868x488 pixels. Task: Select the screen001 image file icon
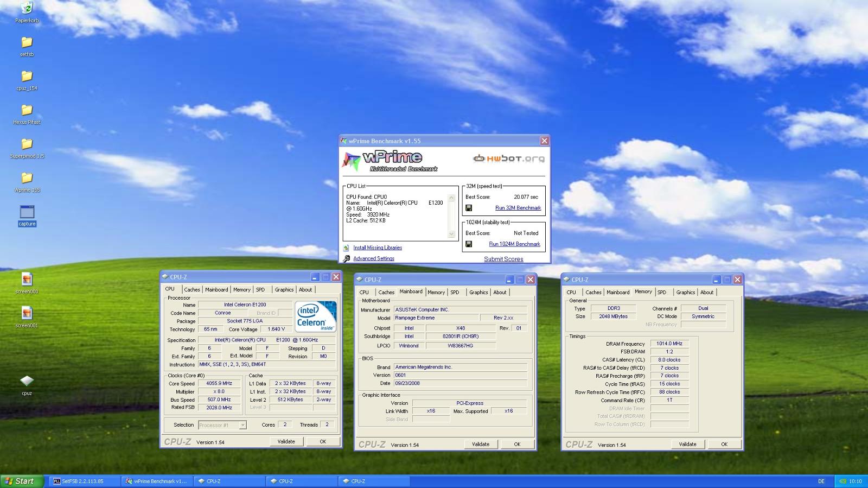tap(27, 313)
